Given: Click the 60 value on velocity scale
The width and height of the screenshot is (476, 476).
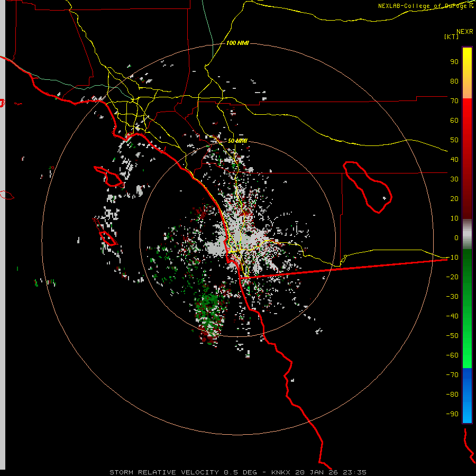Looking at the screenshot, I should click(x=454, y=120).
